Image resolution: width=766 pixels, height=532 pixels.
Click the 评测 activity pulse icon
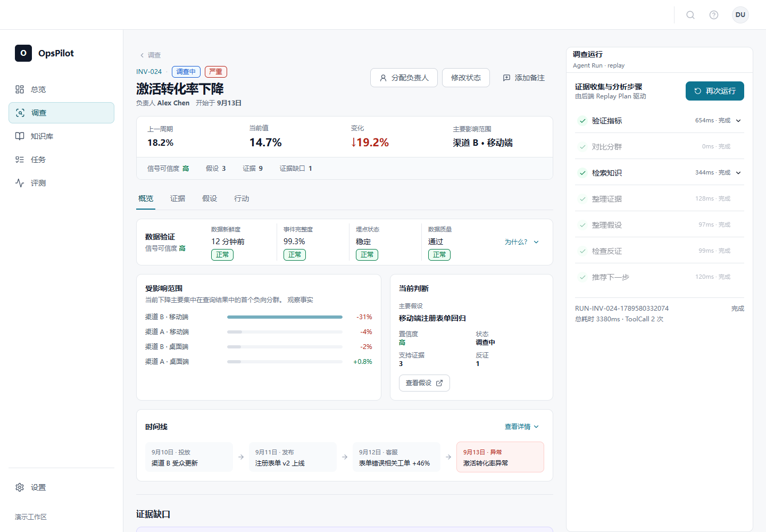pyautogui.click(x=20, y=183)
